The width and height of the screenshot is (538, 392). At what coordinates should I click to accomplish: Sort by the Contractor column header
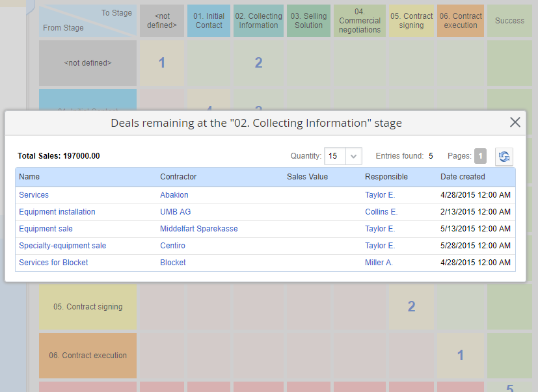coord(178,177)
